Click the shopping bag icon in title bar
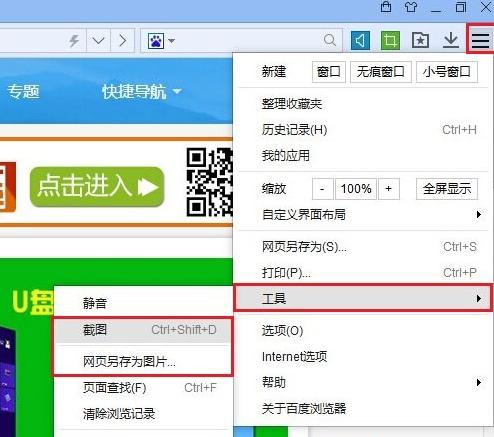This screenshot has width=494, height=437. pyautogui.click(x=386, y=7)
